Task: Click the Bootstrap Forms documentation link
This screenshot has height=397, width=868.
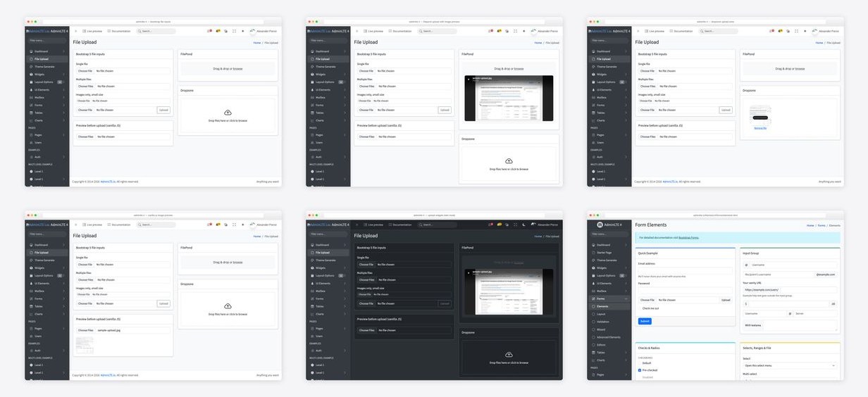Action: click(688, 238)
